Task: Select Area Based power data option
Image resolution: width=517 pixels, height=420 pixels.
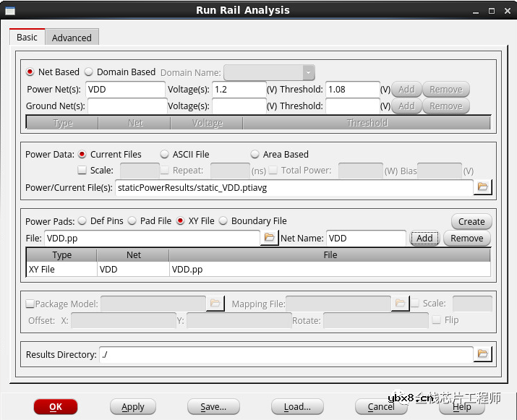Action: point(255,155)
